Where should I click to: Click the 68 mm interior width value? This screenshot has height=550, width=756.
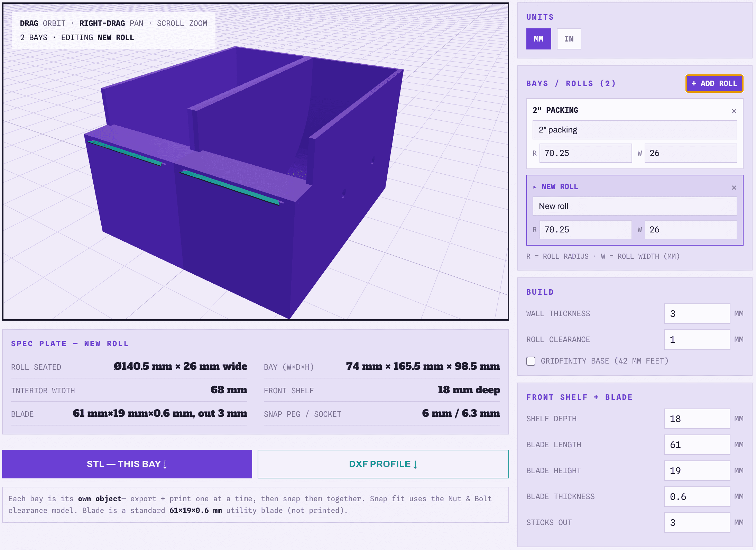(x=229, y=390)
